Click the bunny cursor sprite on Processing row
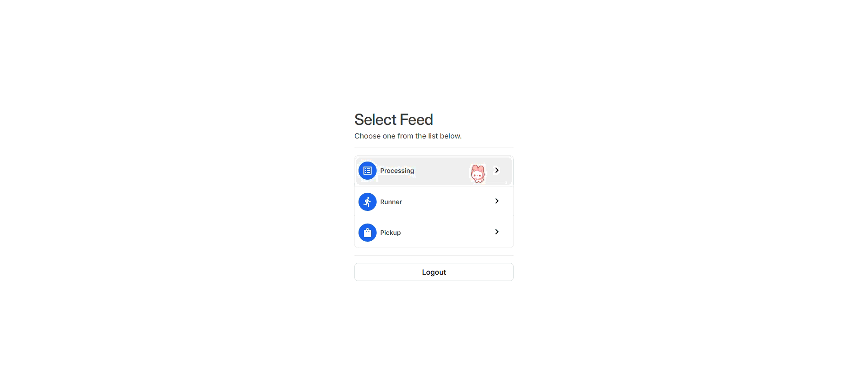This screenshot has width=868, height=391. (x=477, y=173)
